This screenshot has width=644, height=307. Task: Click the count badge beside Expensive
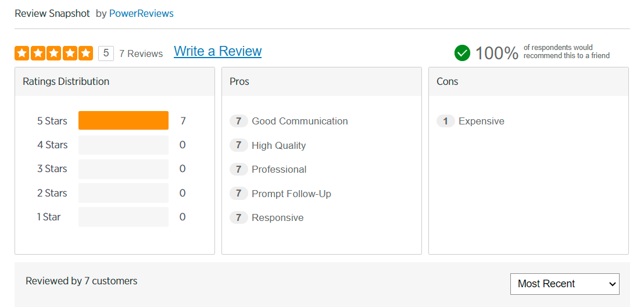(x=445, y=121)
